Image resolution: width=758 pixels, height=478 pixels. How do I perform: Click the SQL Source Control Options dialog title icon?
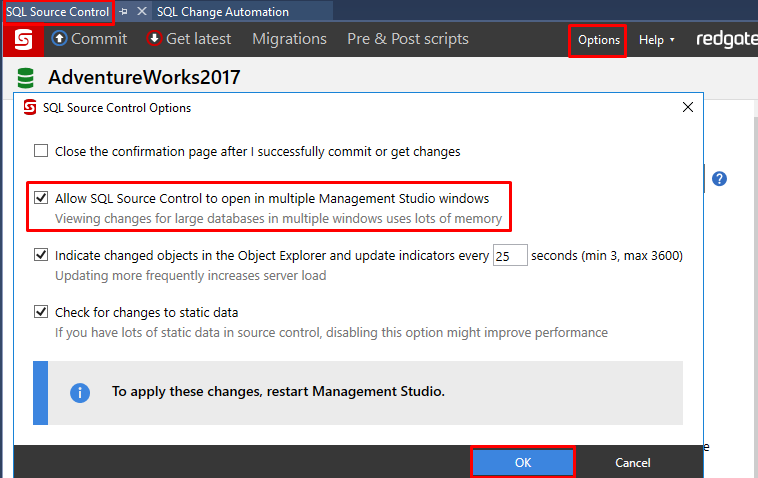pyautogui.click(x=30, y=107)
